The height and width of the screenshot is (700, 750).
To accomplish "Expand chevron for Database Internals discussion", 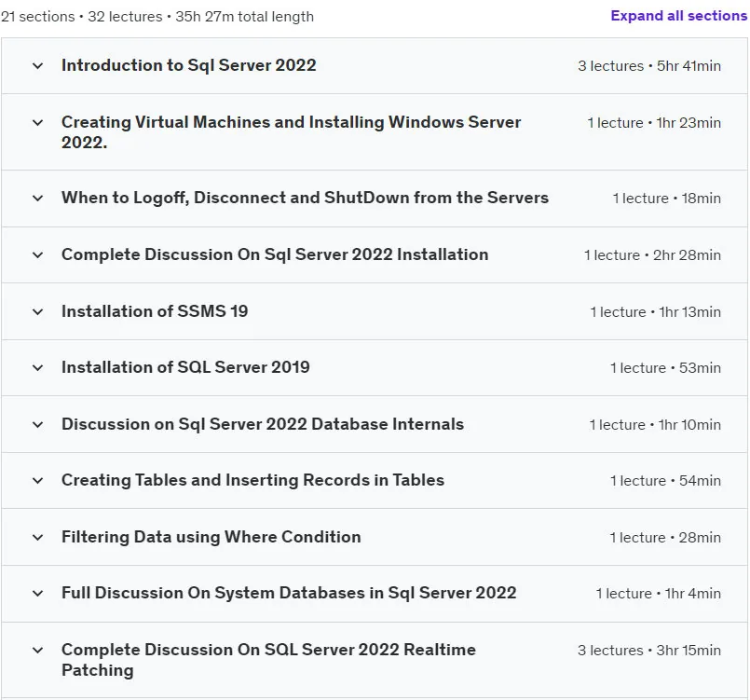I will click(x=38, y=424).
